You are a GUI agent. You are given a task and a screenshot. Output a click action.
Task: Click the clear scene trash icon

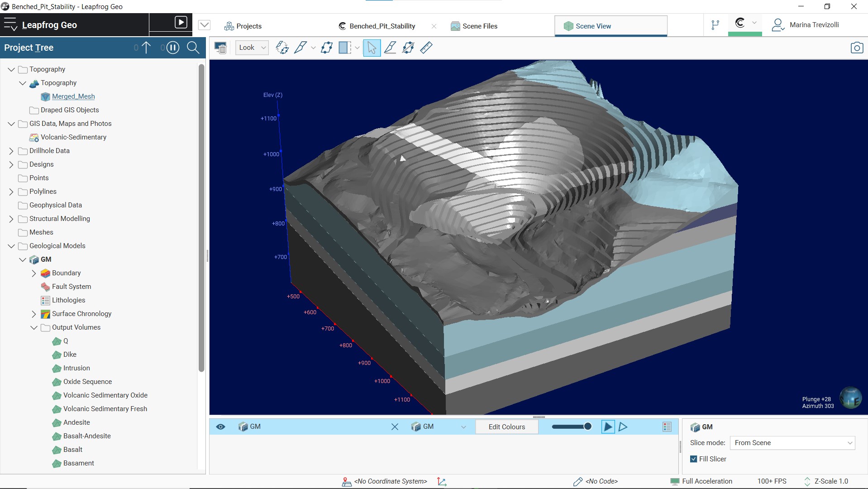pyautogui.click(x=220, y=48)
